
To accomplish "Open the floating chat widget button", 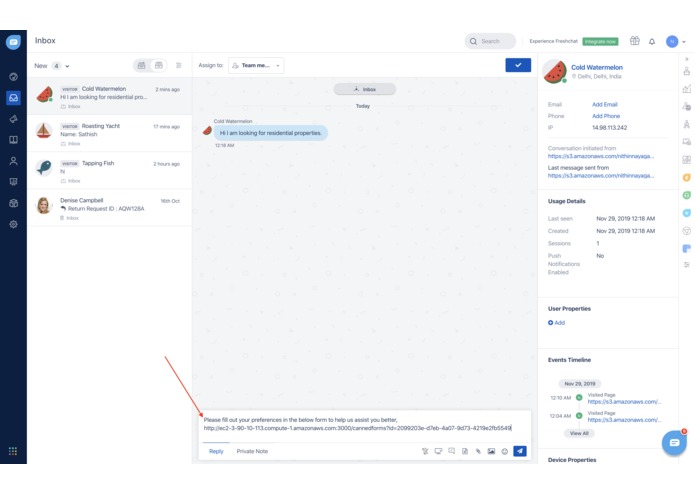I will [x=674, y=443].
